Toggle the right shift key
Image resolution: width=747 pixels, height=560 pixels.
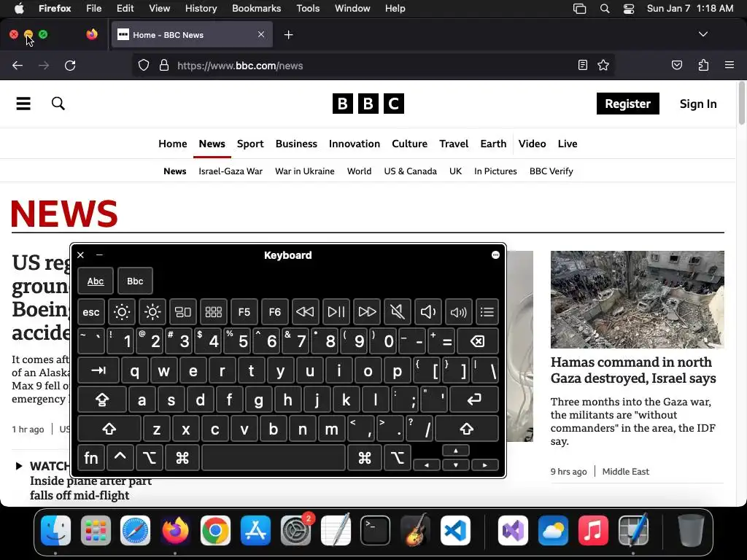[x=466, y=429]
